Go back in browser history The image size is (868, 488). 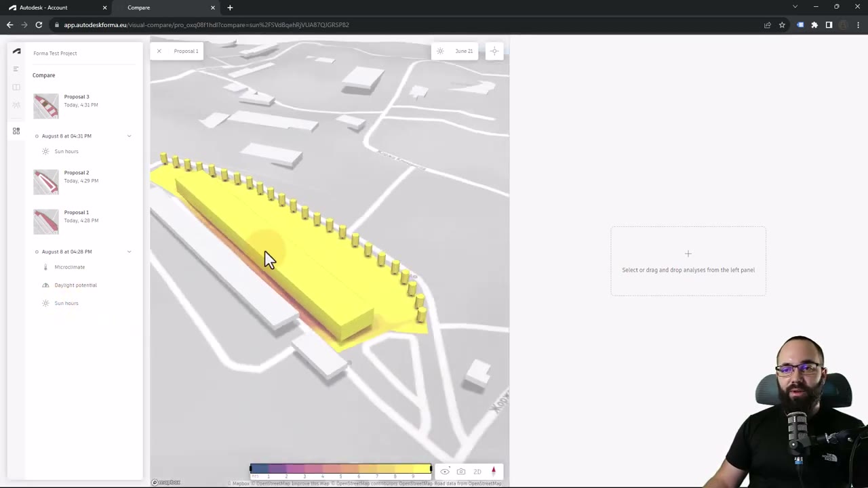point(9,25)
